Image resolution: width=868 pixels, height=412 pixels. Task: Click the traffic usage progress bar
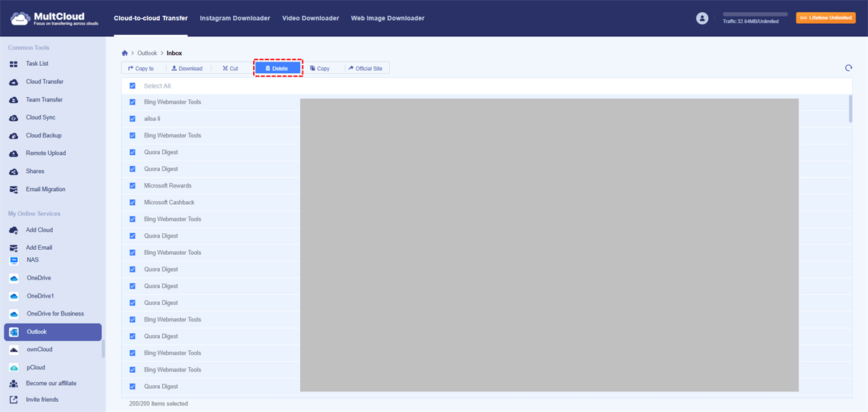[x=755, y=14]
